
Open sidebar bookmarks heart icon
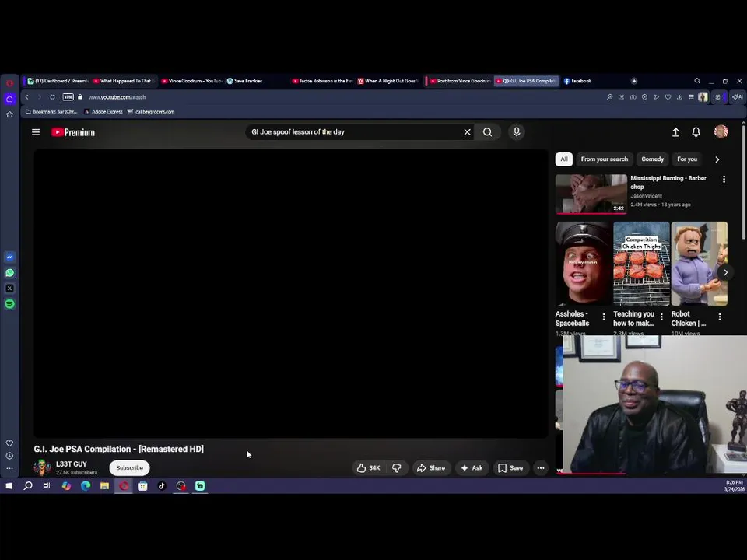pos(9,443)
